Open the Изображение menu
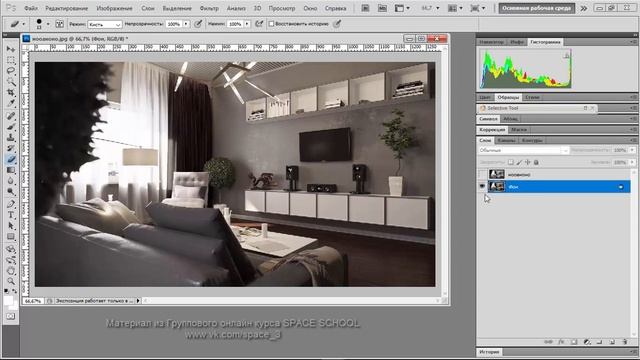Image resolution: width=640 pixels, height=360 pixels. [x=114, y=8]
